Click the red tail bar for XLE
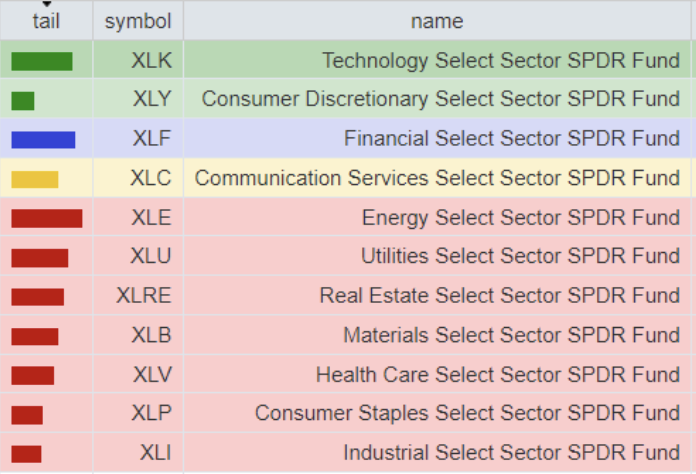Image resolution: width=696 pixels, height=474 pixels. pos(47,218)
